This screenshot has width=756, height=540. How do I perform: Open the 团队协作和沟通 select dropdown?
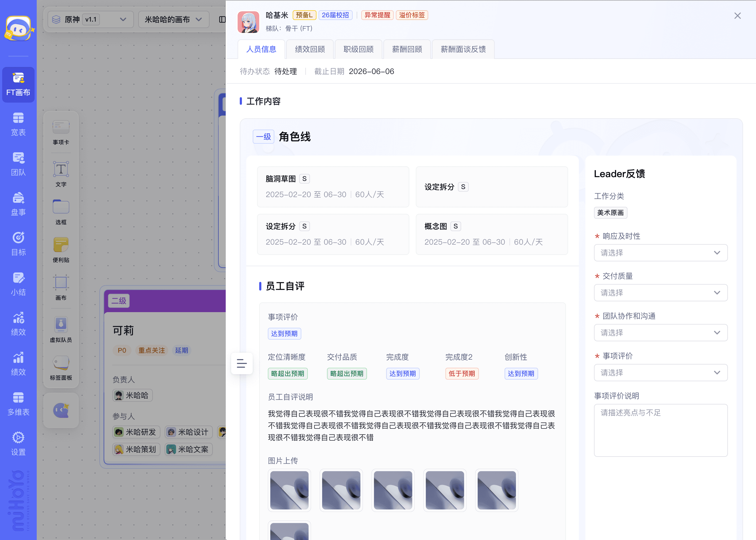[x=661, y=333]
